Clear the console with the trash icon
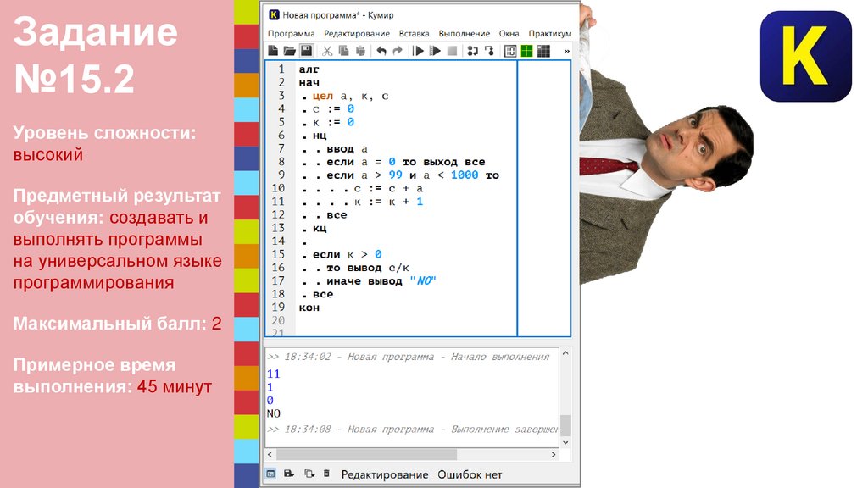 (x=326, y=474)
